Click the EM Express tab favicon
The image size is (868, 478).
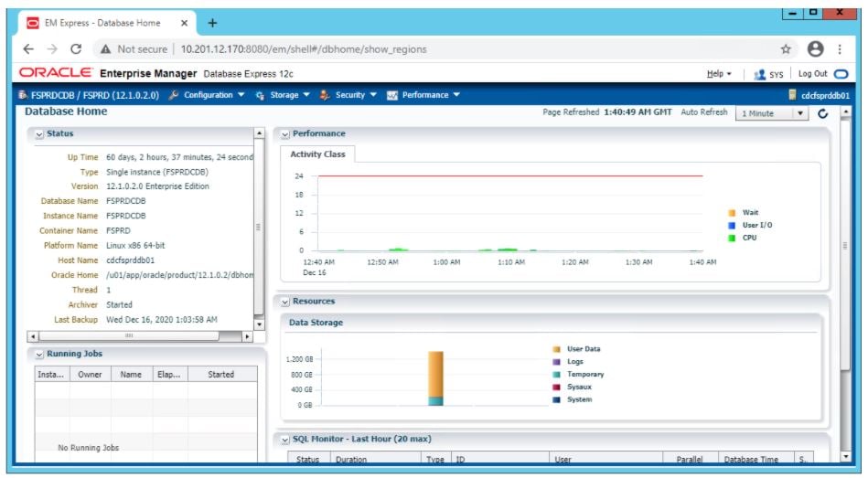(33, 23)
